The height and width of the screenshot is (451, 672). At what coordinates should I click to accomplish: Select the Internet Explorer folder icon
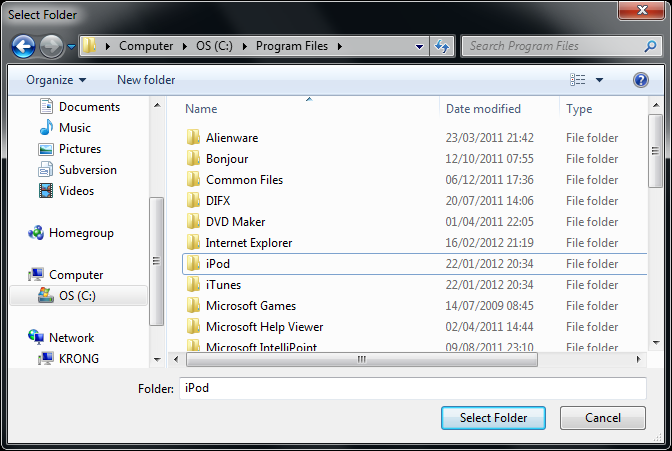tap(193, 242)
